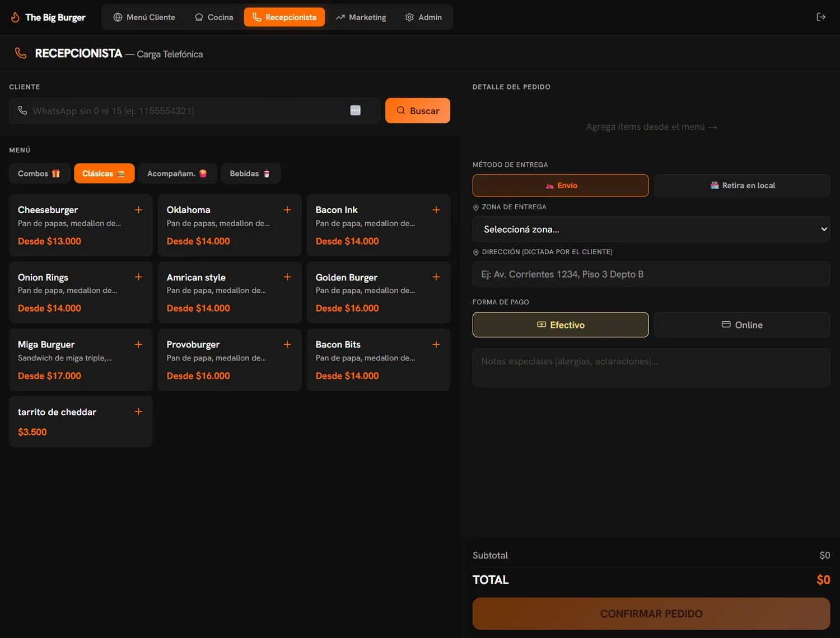
Task: Open the Marketing tab
Action: 361,17
